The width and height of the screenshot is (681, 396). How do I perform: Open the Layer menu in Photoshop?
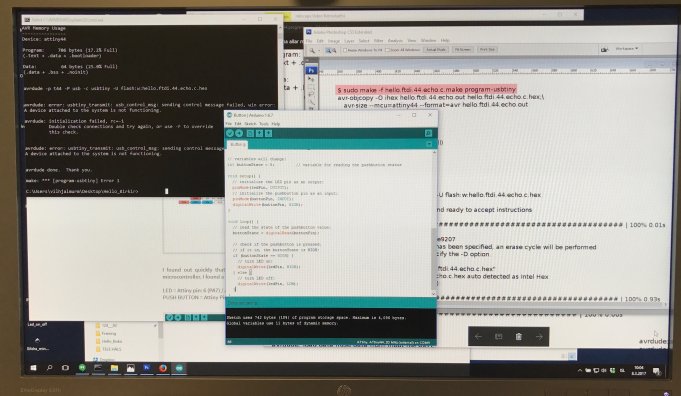(x=350, y=41)
